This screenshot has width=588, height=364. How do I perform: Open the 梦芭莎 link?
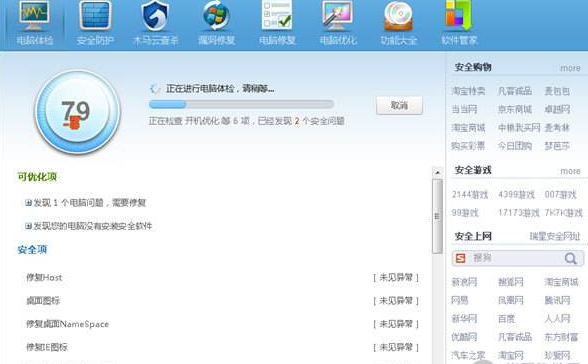(x=557, y=145)
